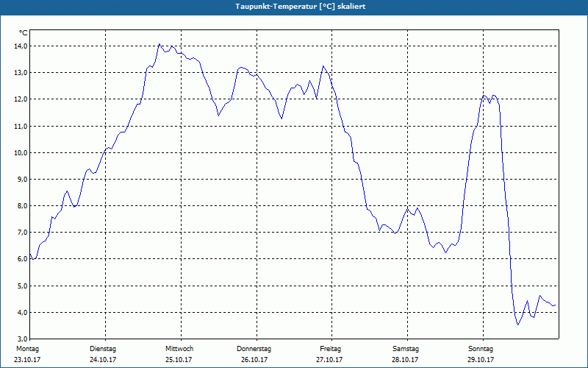Select the 11,0 y-axis value
Viewport: 588px width, 368px height.
(21, 126)
